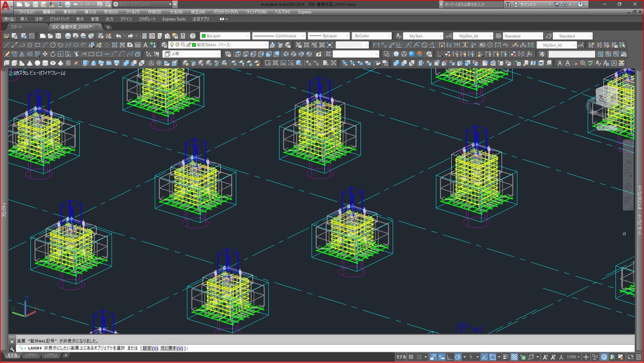
Task: Open the 1:100 annotation scale dropdown
Action: pos(573,357)
